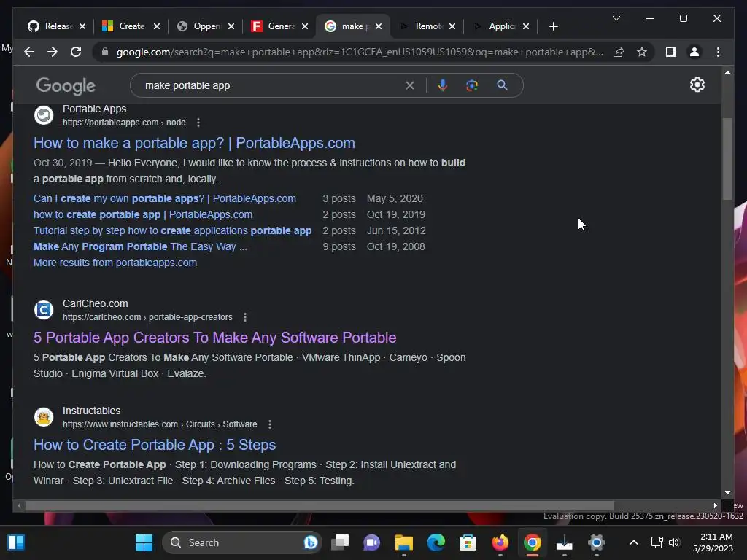Search by image with Google Lens
The image size is (747, 560).
click(x=472, y=85)
